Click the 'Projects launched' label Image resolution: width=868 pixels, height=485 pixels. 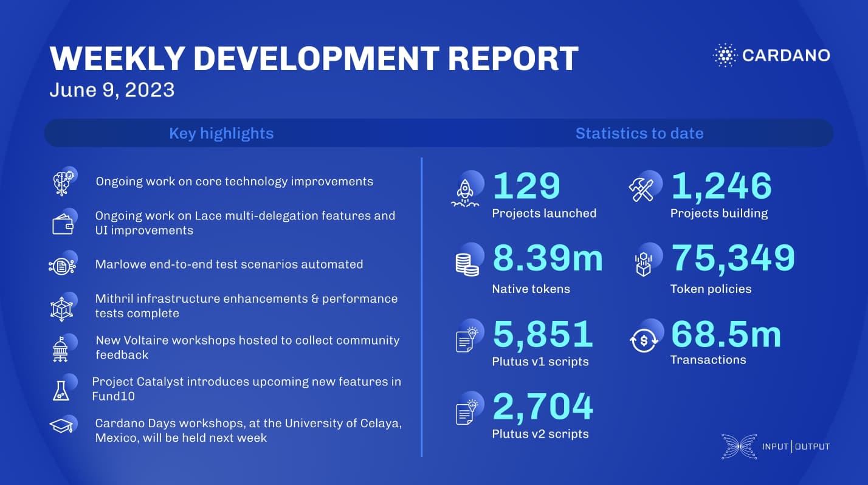544,213
